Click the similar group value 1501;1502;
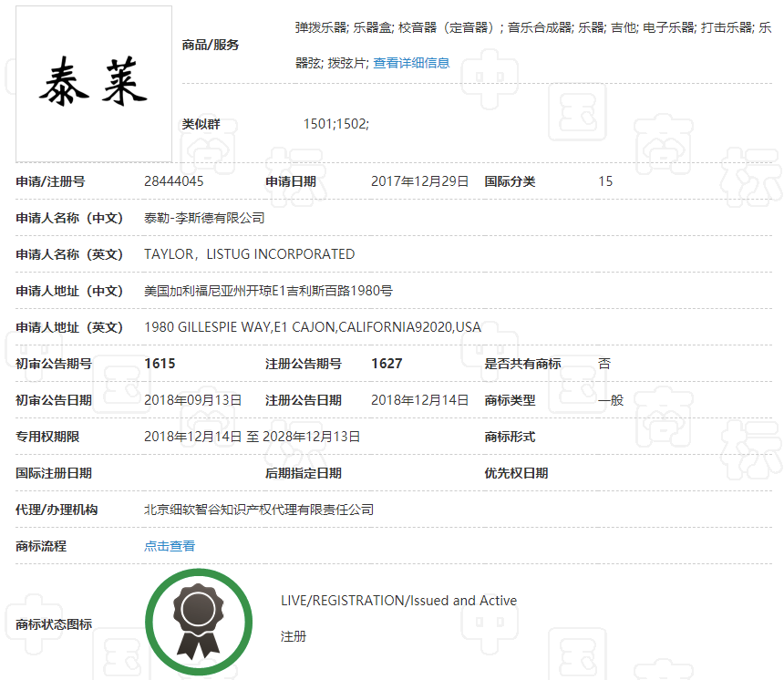 click(336, 124)
